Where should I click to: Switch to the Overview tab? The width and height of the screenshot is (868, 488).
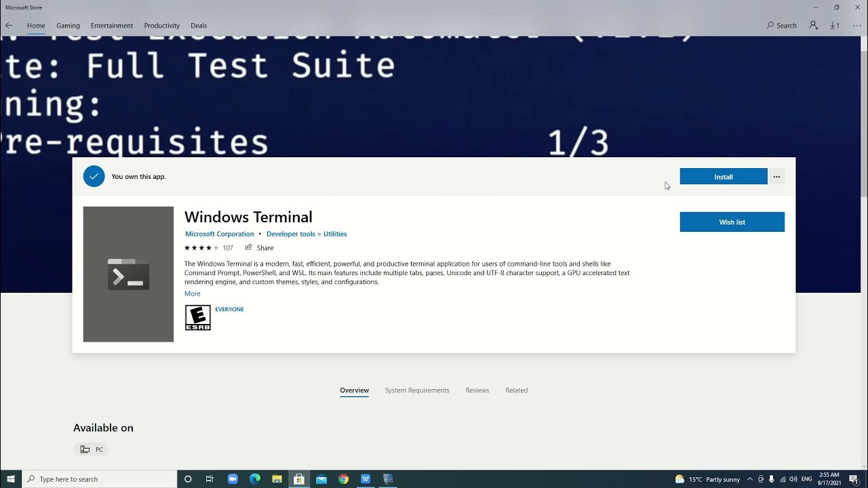click(355, 390)
